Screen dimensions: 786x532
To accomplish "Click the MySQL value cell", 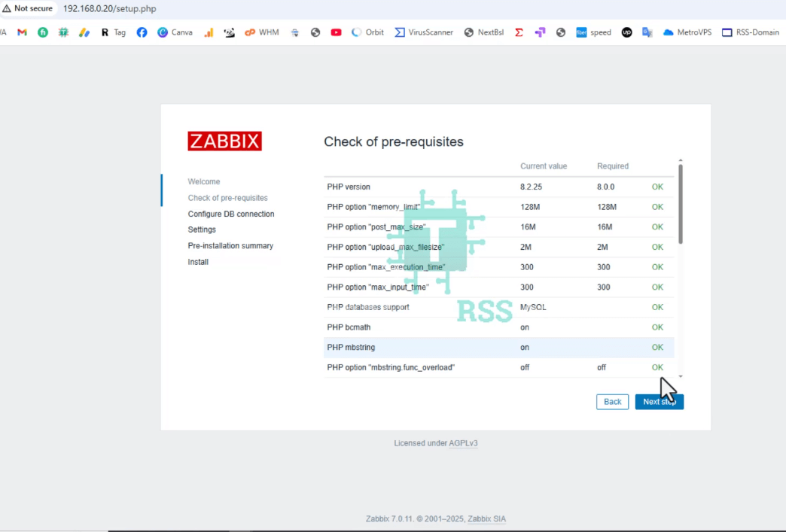I will 533,307.
